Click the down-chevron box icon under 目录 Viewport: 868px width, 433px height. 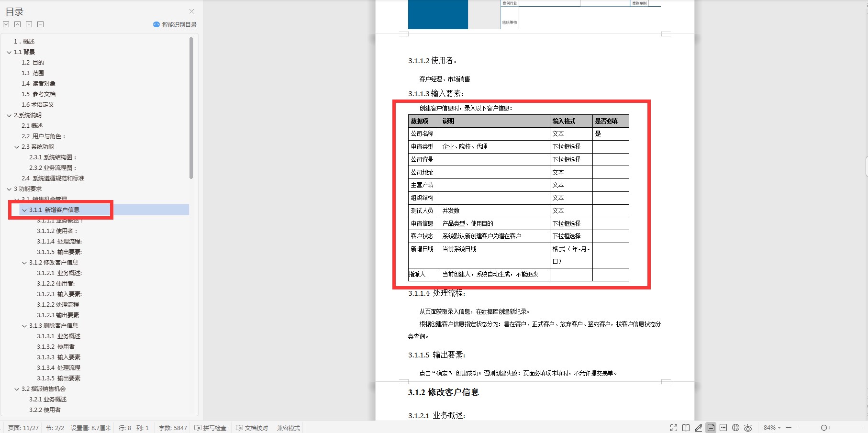point(6,24)
